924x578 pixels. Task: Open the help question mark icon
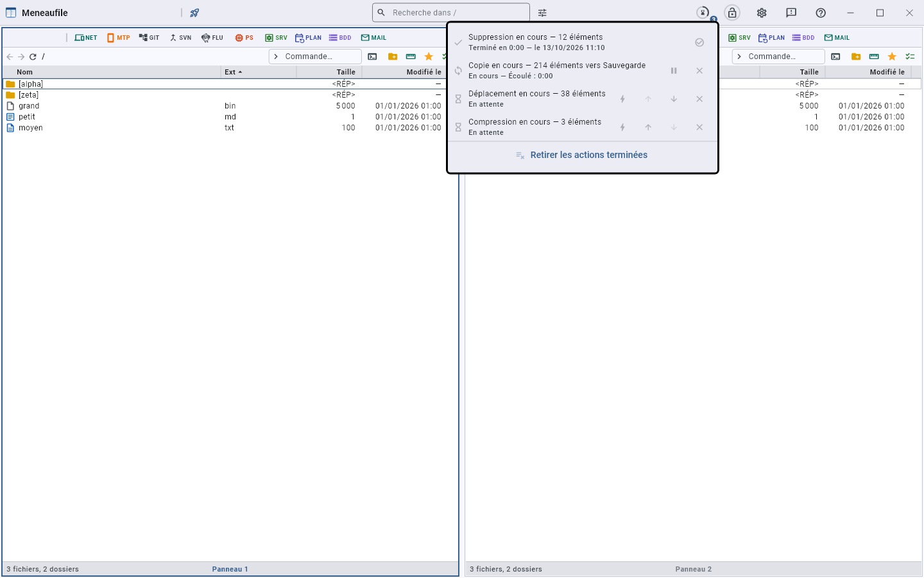[821, 13]
